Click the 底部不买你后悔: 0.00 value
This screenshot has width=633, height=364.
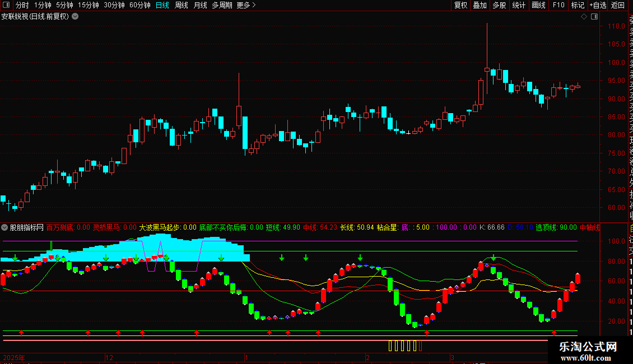click(x=231, y=227)
